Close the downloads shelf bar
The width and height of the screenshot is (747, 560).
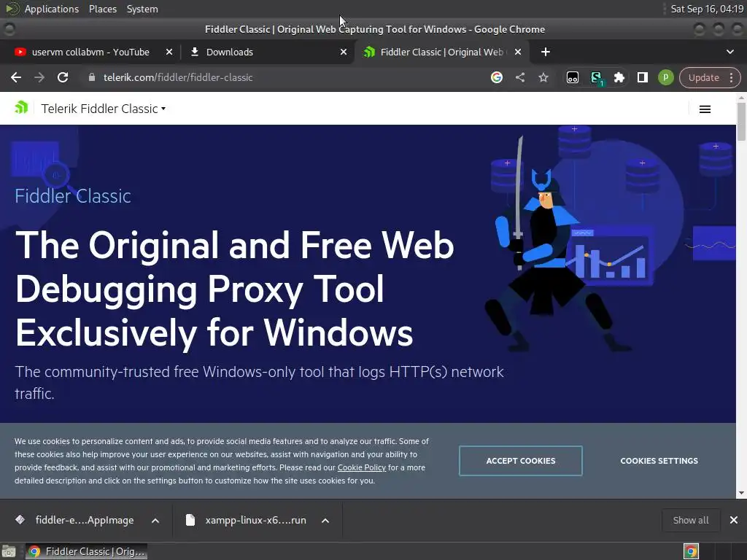734,520
